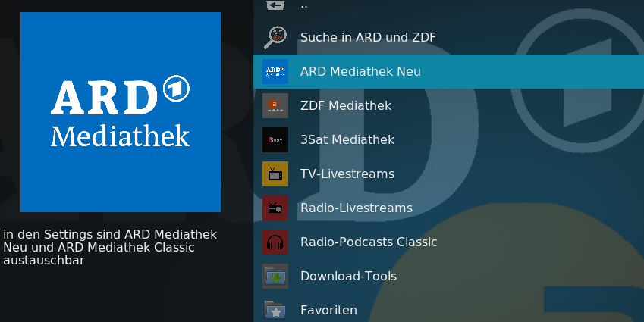Click the yellow TV set icon
The height and width of the screenshot is (322, 644).
point(275,174)
